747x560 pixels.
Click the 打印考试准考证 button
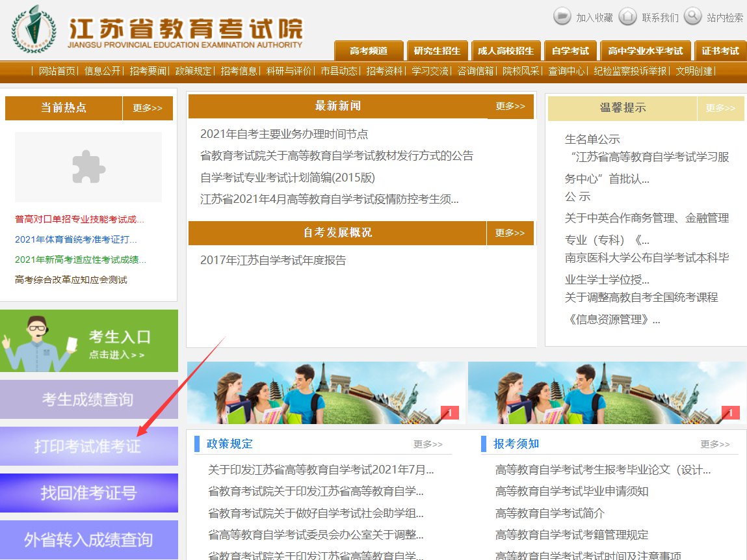[88, 446]
